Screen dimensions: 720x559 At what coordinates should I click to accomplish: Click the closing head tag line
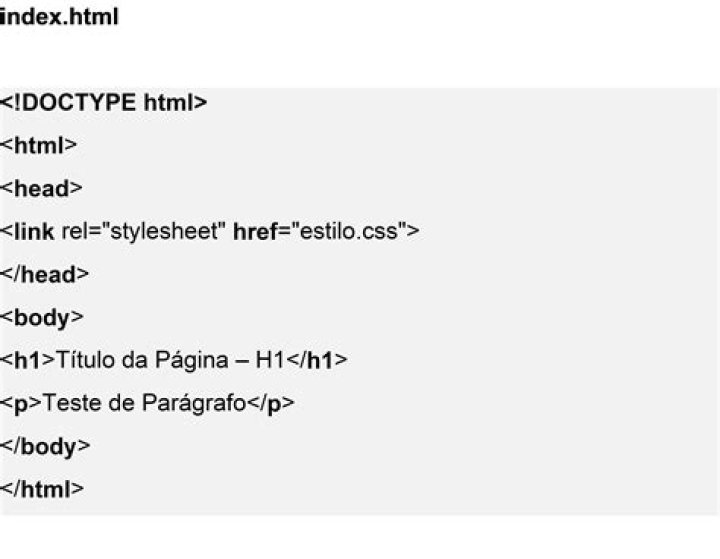click(x=45, y=274)
